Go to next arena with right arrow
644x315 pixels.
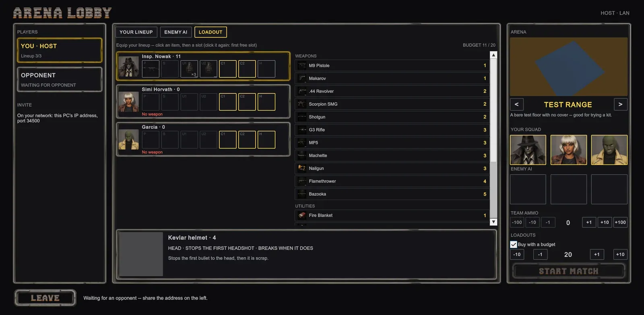click(621, 105)
